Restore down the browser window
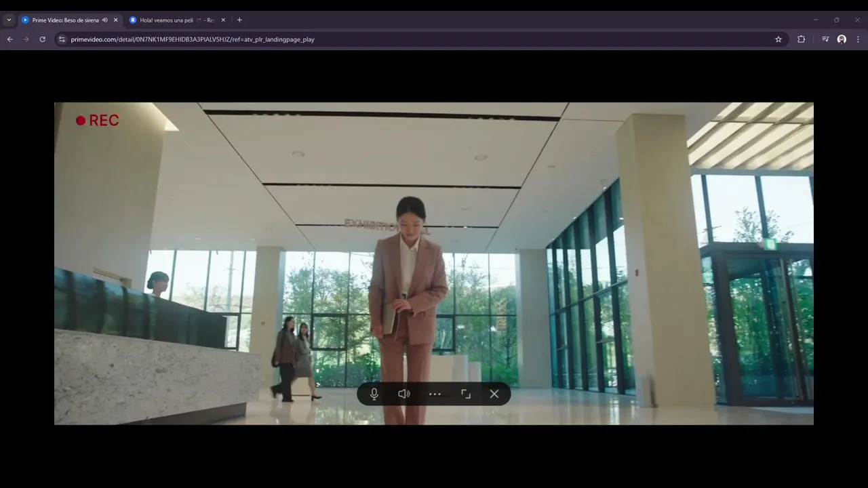The width and height of the screenshot is (868, 488). 837,20
